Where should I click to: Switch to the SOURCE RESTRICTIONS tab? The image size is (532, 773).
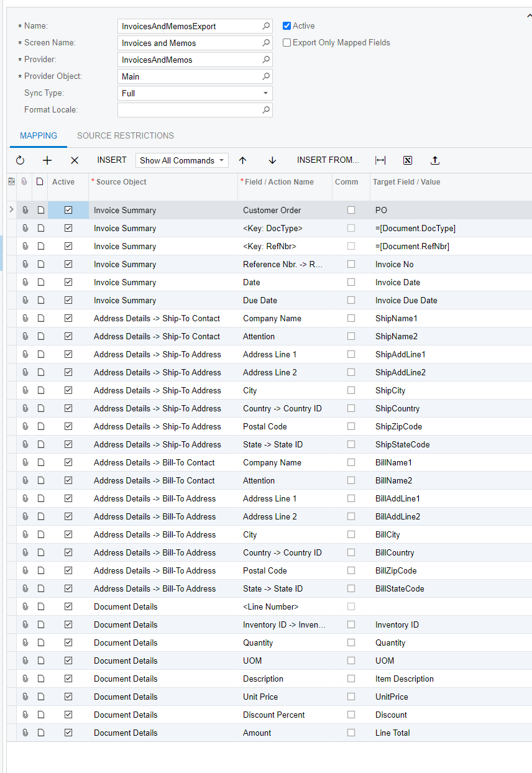pos(126,135)
